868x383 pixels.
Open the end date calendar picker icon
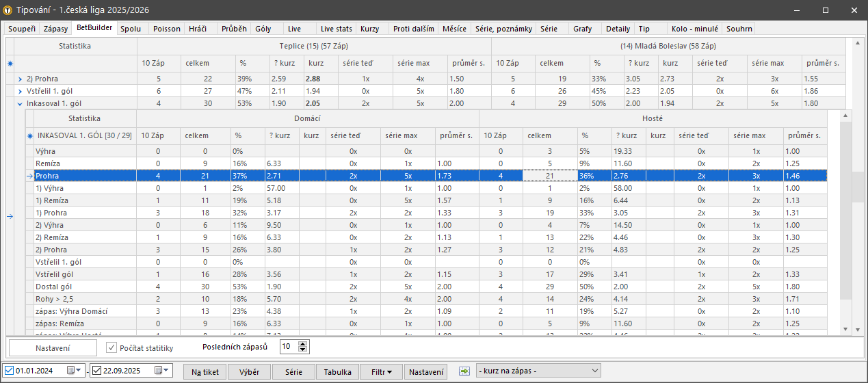pyautogui.click(x=160, y=371)
